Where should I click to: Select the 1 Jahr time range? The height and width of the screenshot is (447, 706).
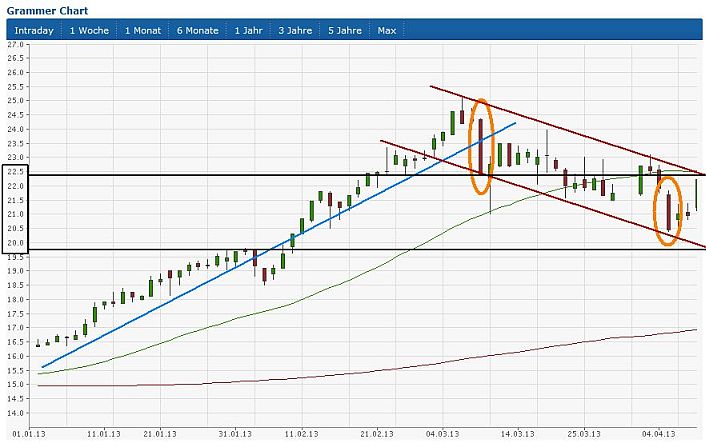(250, 30)
